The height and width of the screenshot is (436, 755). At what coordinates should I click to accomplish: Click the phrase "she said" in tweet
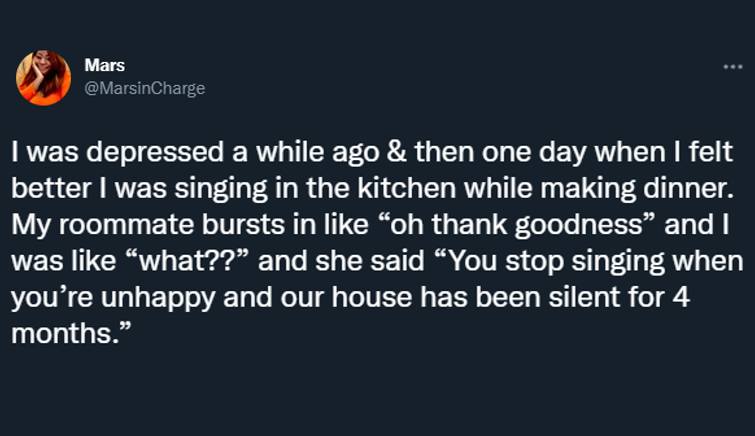370,261
